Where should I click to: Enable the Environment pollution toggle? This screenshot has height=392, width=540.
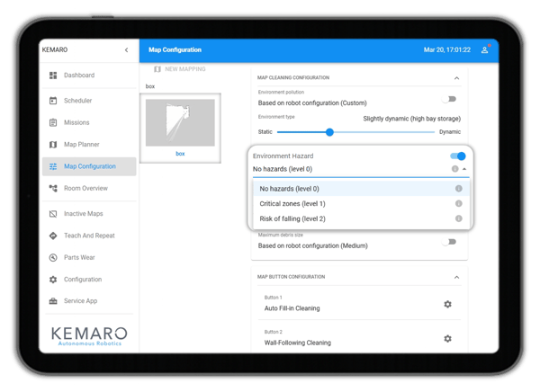point(449,99)
